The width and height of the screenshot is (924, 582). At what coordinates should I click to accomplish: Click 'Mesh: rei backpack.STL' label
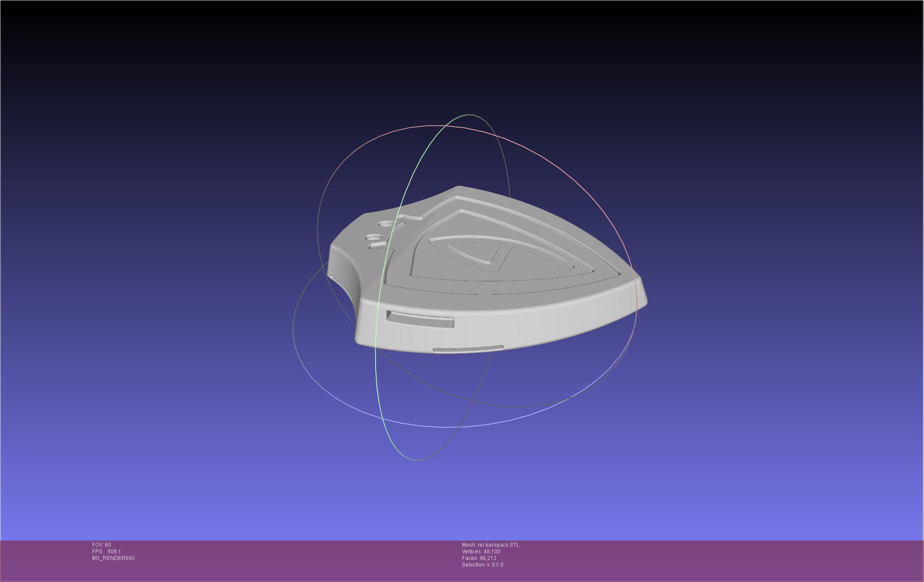coord(491,545)
